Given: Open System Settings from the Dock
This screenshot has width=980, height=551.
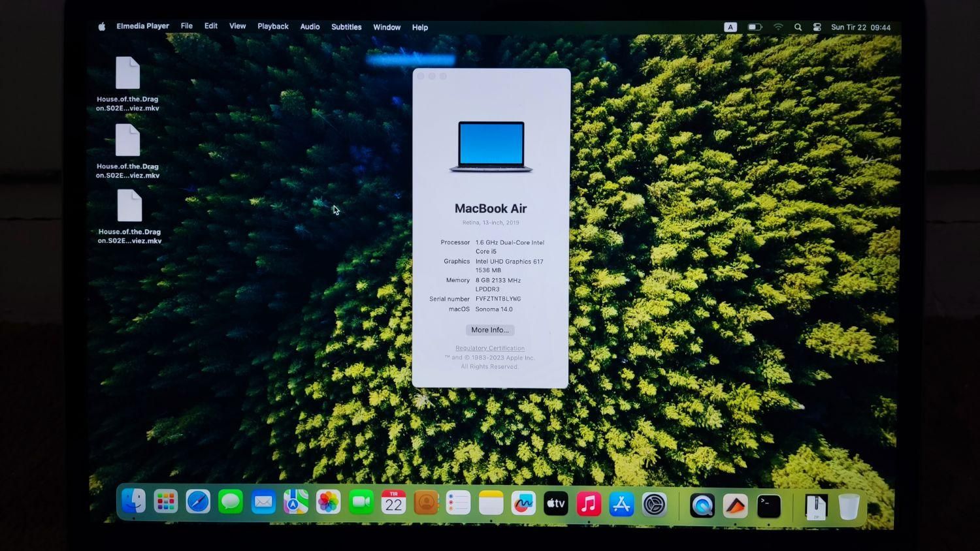Looking at the screenshot, I should pos(654,505).
